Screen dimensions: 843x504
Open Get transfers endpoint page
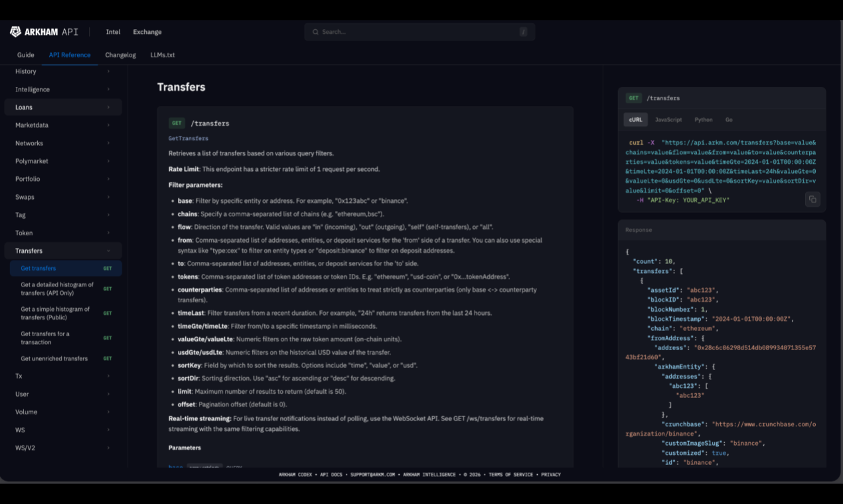66,269
